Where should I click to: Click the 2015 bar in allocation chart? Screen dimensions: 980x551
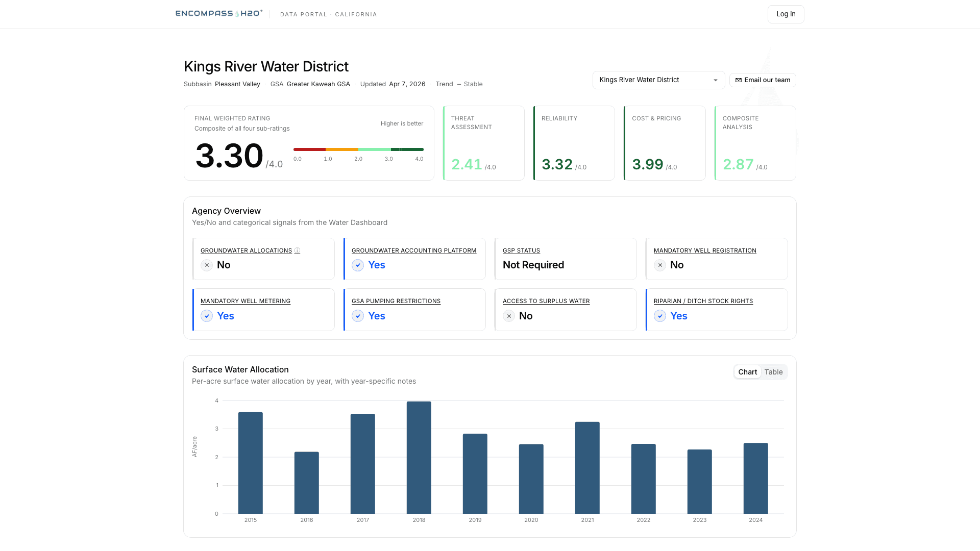coord(251,463)
